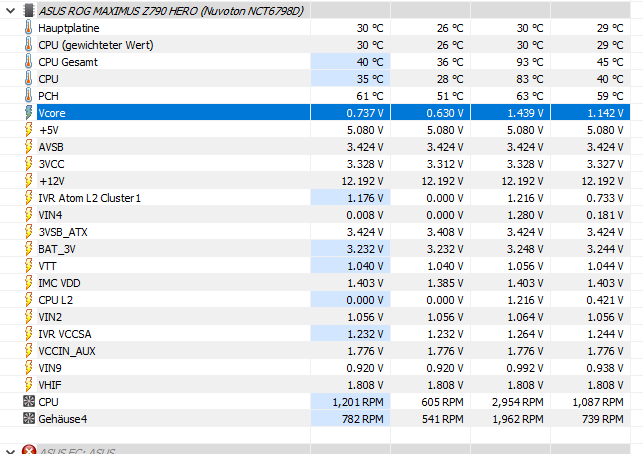The image size is (643, 454).
Task: Click the voltage bolt icon for IVR VCCSA
Action: coord(29,334)
